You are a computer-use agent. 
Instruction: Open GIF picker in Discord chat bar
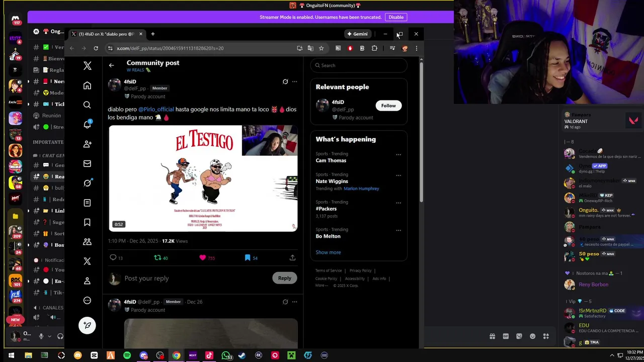pos(506,336)
